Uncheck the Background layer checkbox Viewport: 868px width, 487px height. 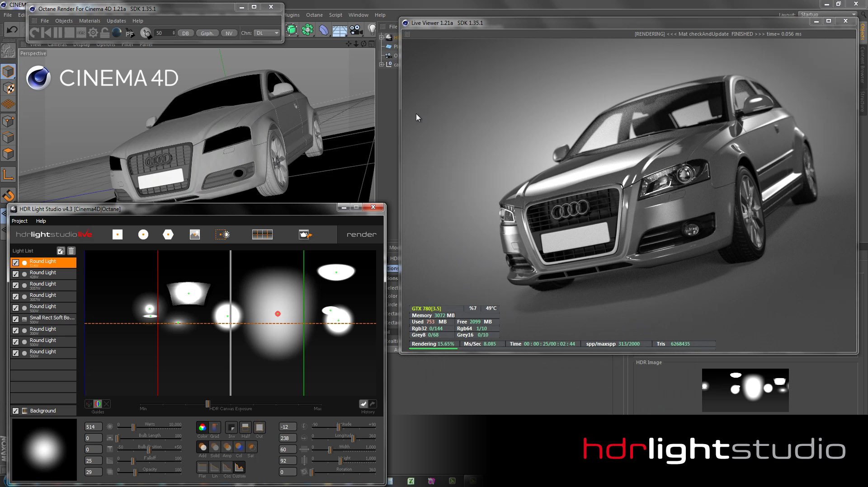[x=16, y=411]
